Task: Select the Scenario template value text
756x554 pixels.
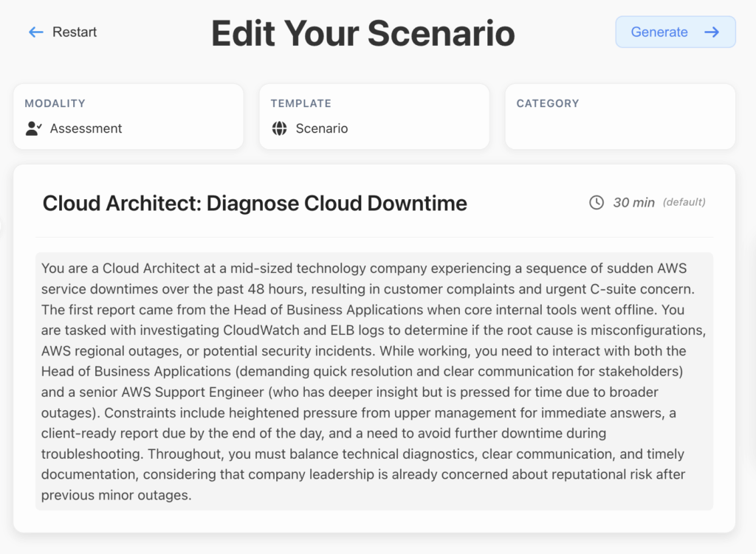Action: [321, 128]
